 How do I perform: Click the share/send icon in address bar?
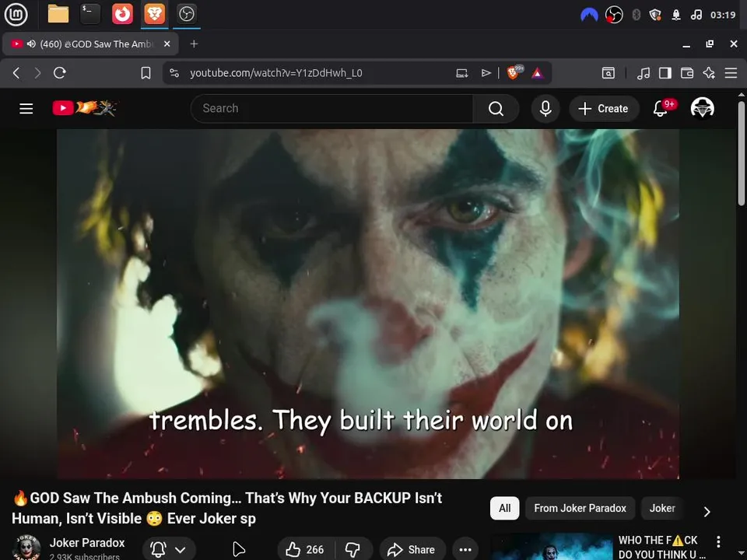click(x=486, y=73)
